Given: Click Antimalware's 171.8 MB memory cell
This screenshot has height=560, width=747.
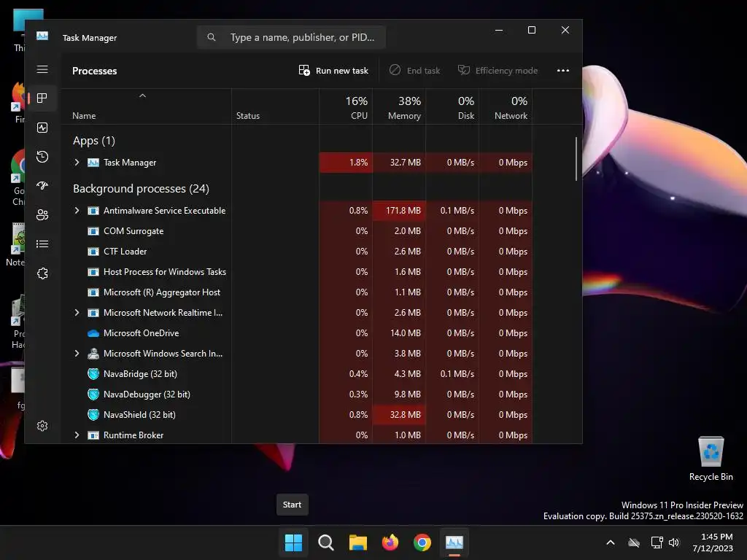Looking at the screenshot, I should pos(399,211).
